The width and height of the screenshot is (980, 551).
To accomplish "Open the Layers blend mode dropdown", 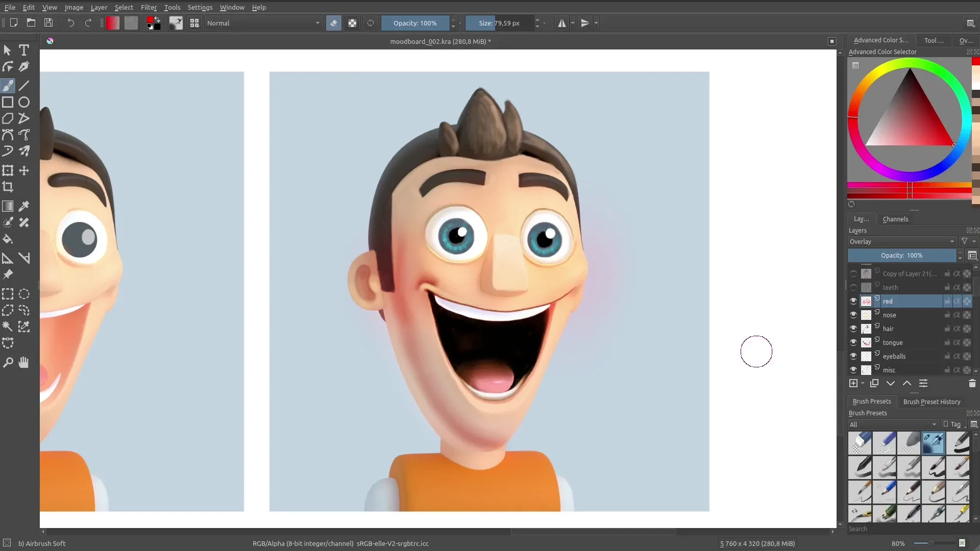I will click(x=902, y=241).
